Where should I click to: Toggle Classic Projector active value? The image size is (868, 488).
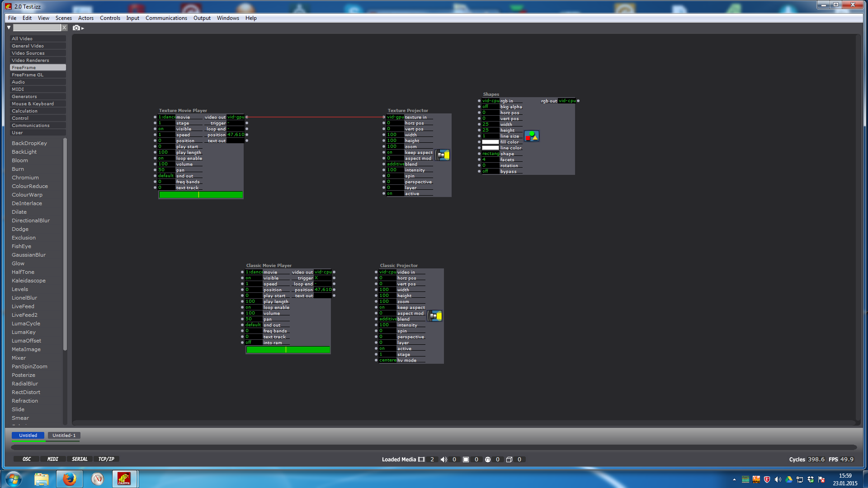(387, 348)
